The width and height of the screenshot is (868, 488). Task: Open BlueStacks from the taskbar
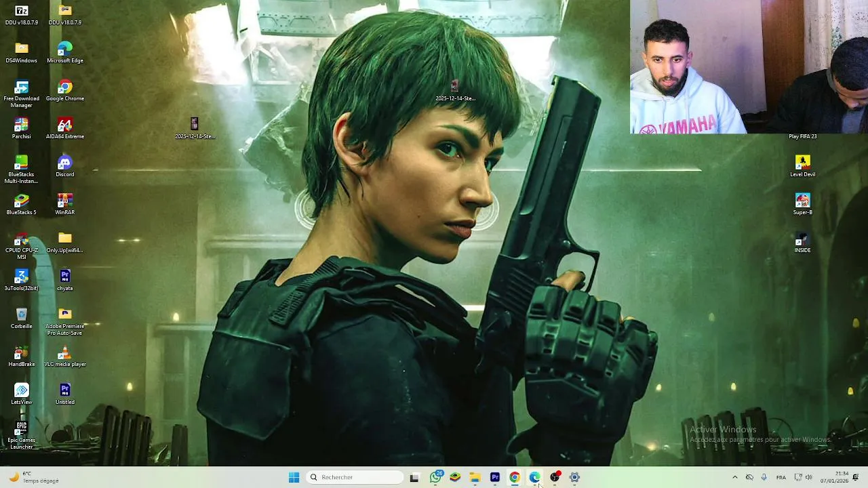pos(455,477)
